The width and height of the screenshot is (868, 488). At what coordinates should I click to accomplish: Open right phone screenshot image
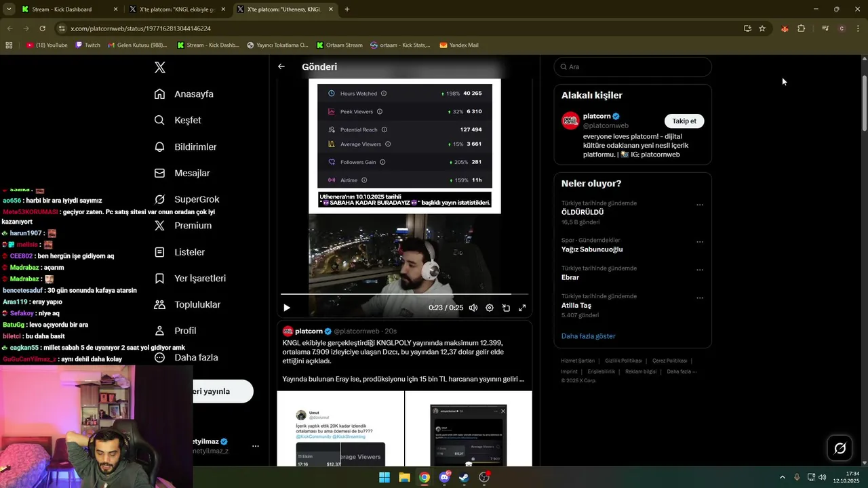(x=469, y=428)
